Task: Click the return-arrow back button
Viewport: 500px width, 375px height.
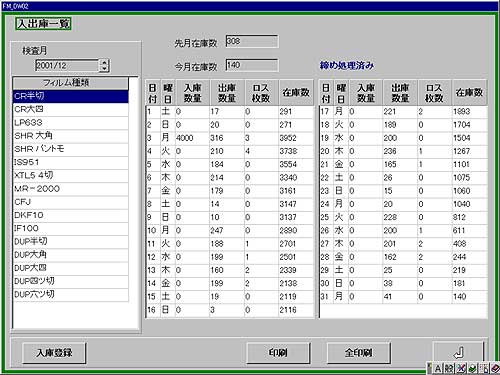Action: tap(458, 352)
